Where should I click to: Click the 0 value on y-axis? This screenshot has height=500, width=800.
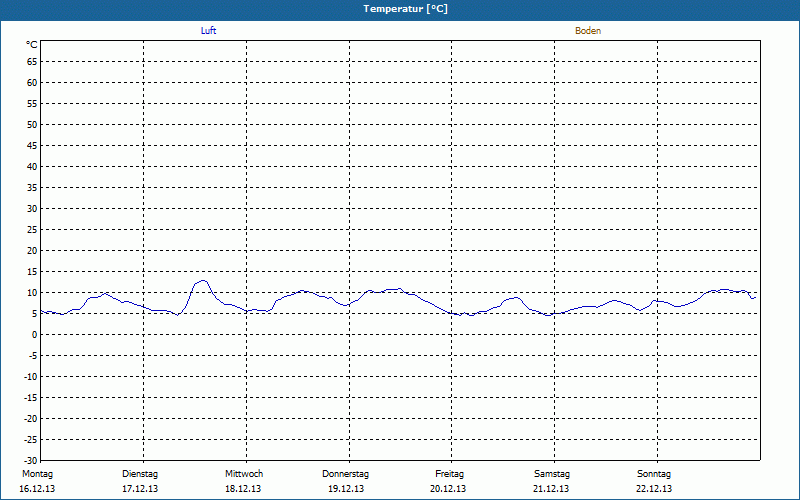tap(34, 335)
